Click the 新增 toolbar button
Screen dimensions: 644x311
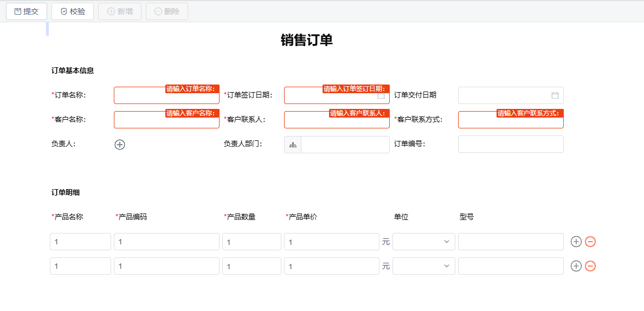click(120, 11)
